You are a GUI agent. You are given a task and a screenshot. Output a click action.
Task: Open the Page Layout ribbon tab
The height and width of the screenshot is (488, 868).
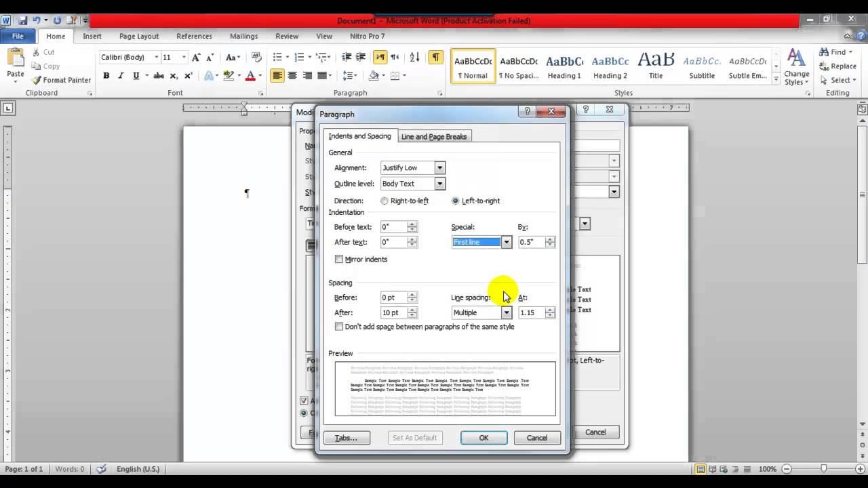pos(139,36)
